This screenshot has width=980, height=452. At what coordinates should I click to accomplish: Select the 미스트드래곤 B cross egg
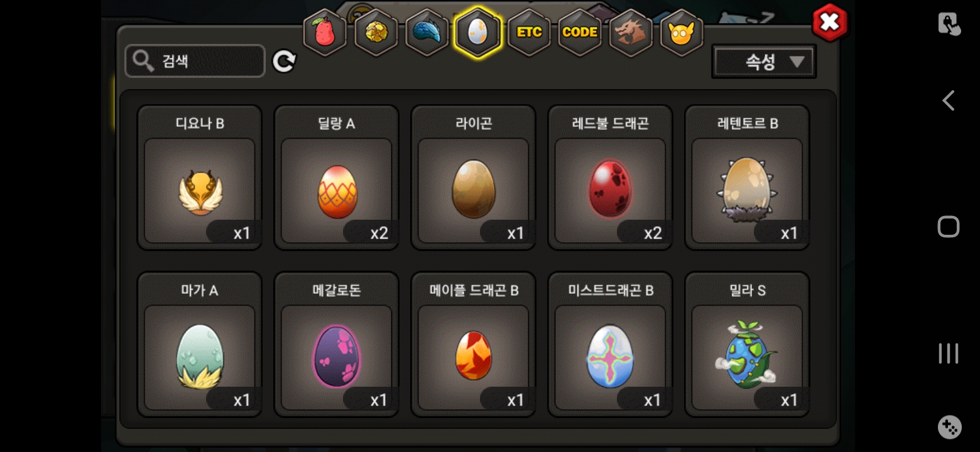611,344
